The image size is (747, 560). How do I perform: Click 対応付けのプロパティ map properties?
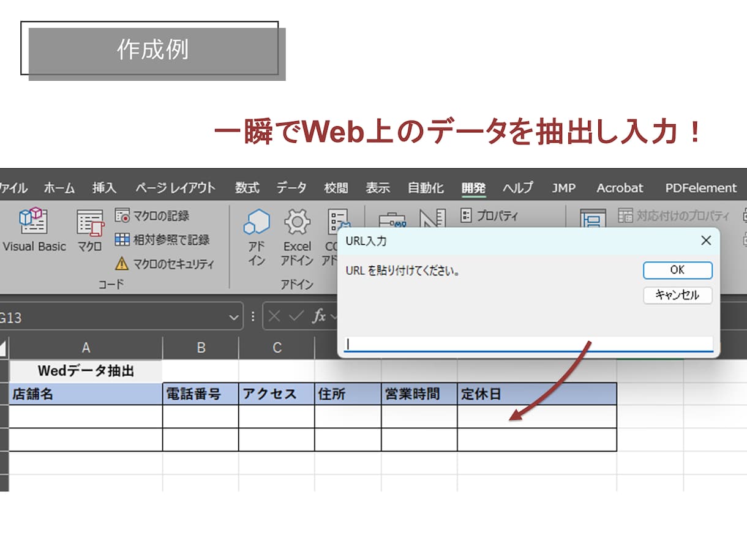[674, 215]
